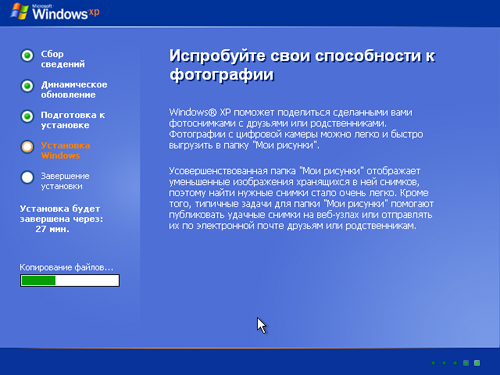500x375 pixels.
Task: Select the Динамическое обновление step label
Action: point(74,89)
